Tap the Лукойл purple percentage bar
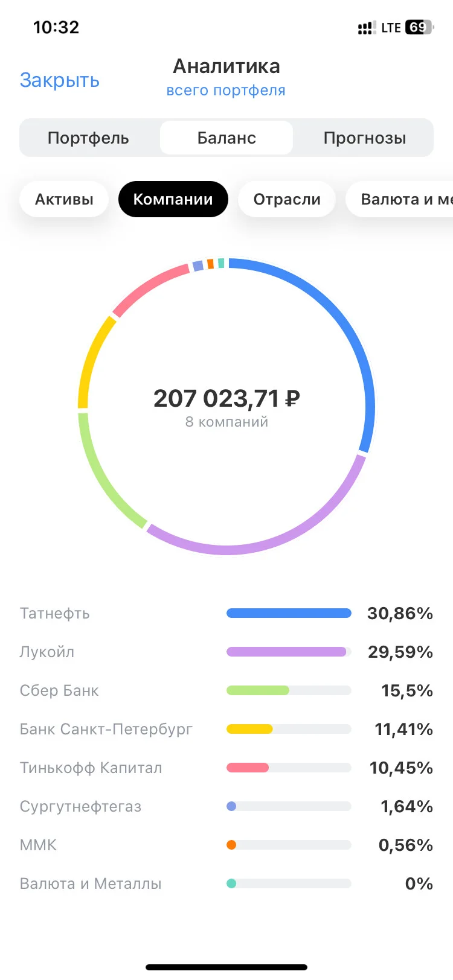 click(289, 652)
